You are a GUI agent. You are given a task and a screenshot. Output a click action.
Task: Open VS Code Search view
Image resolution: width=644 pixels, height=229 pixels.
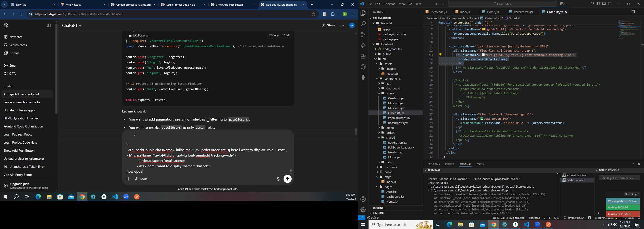(363, 24)
